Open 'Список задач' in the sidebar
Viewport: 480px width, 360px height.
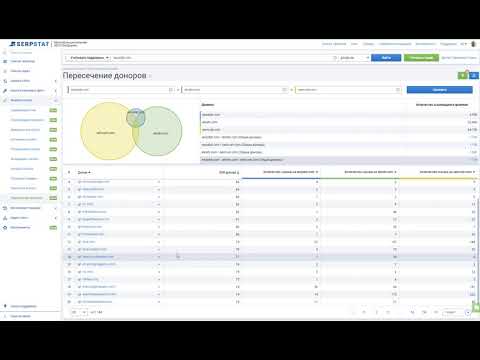tap(20, 71)
